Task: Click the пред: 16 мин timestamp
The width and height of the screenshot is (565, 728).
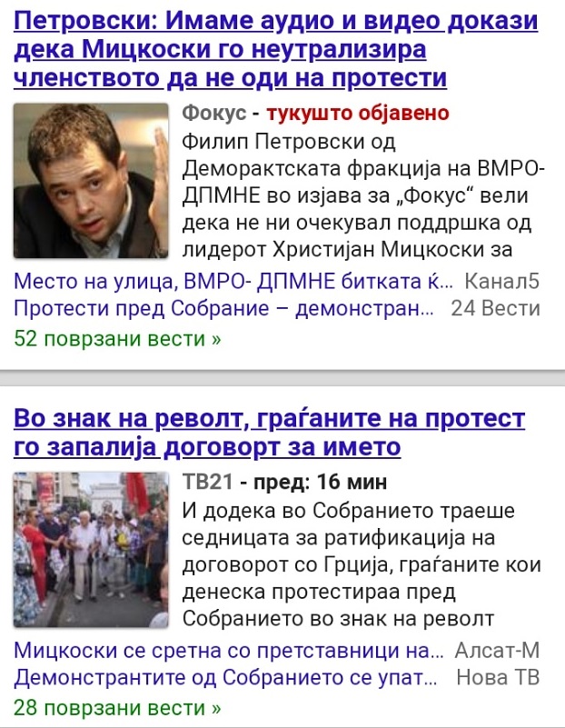Action: click(320, 482)
